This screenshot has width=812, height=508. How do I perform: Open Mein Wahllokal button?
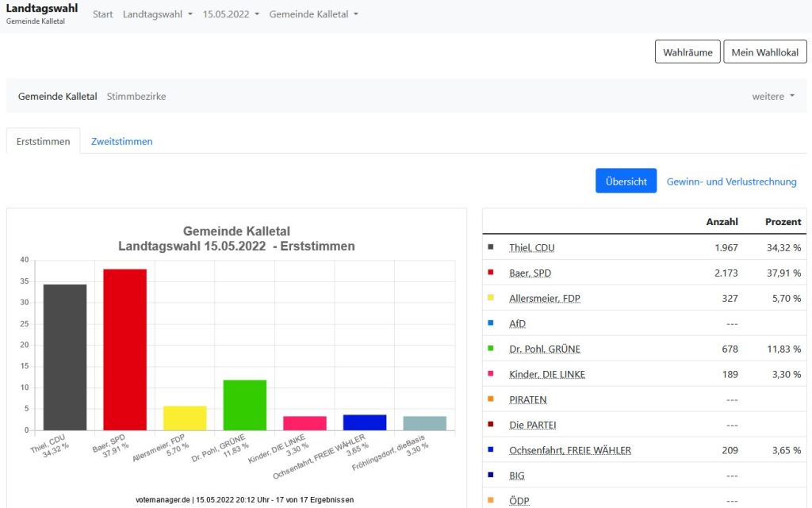click(x=765, y=52)
